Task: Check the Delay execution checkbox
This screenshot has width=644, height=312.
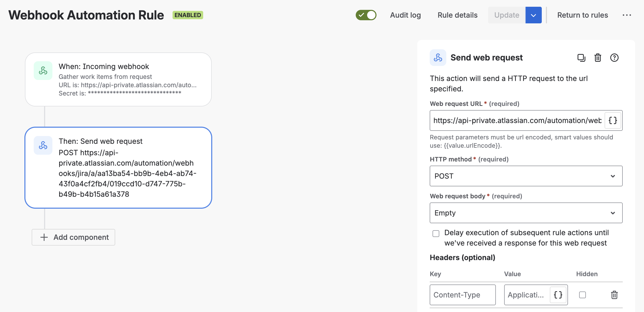Action: [436, 234]
